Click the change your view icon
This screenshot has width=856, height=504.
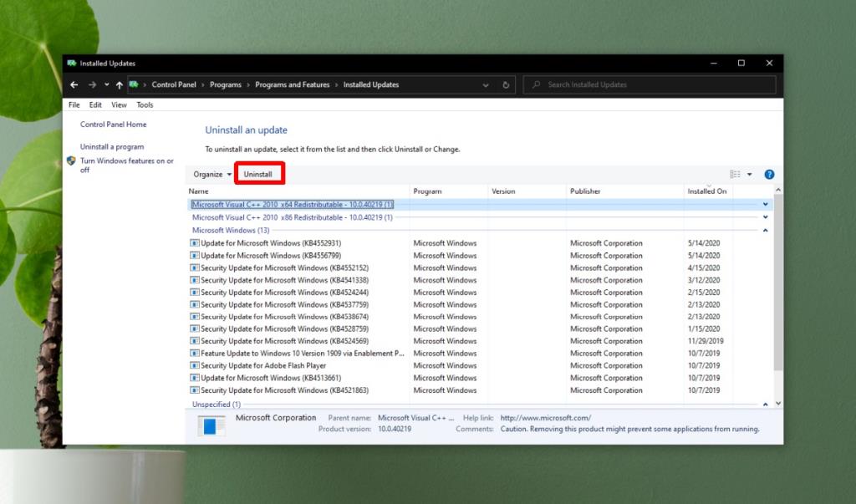click(733, 174)
